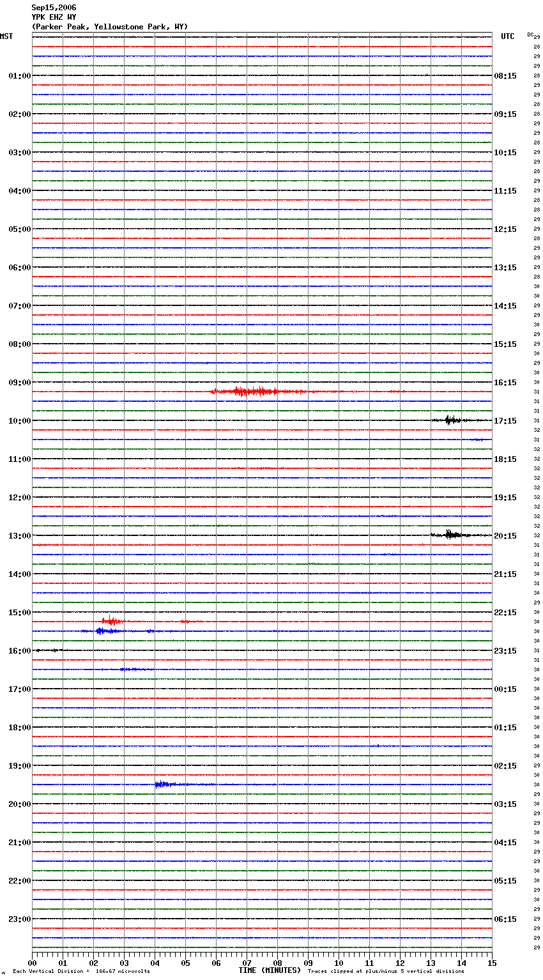The height and width of the screenshot is (980, 543).
Task: Select the 21:00 MST time label
Action: coord(20,843)
